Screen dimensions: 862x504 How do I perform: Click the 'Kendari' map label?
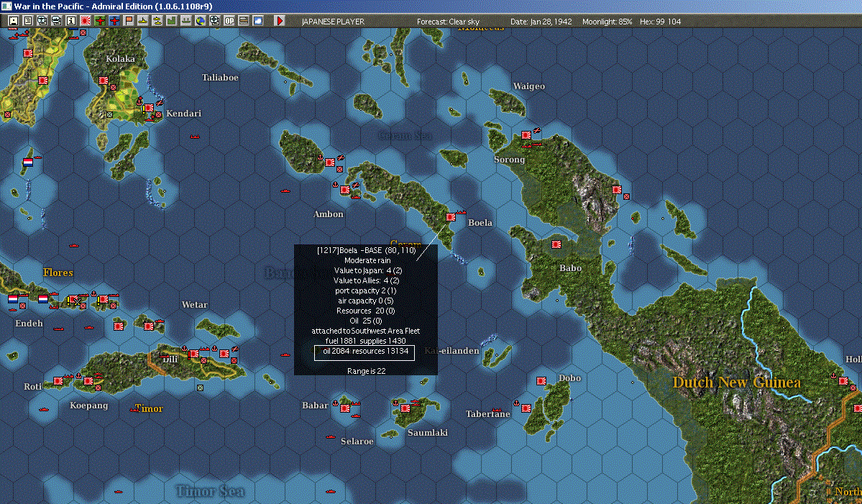click(183, 114)
